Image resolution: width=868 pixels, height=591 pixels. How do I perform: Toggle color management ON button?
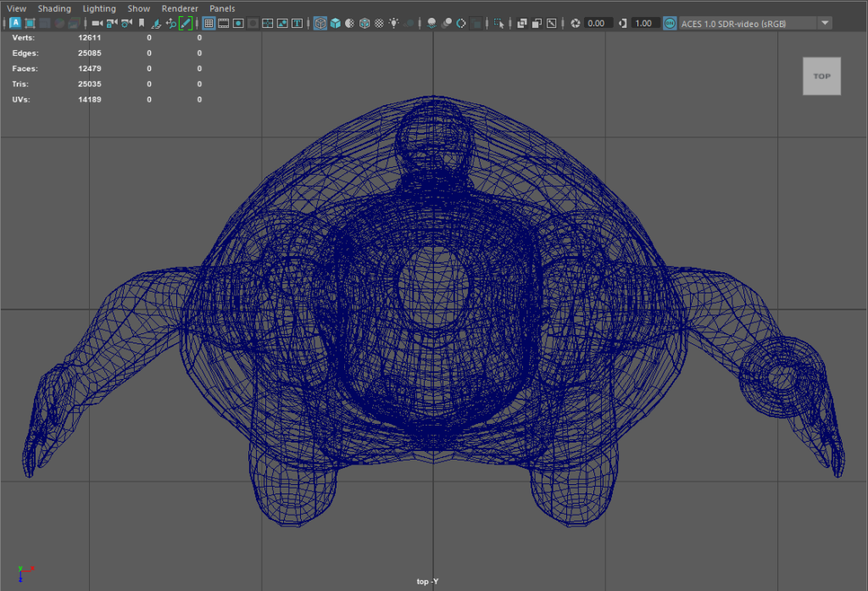coord(670,24)
